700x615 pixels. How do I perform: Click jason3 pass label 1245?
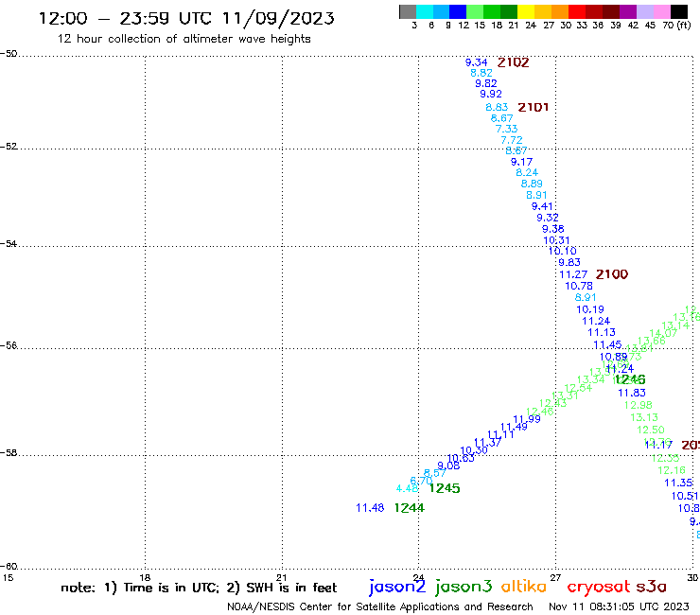point(445,488)
